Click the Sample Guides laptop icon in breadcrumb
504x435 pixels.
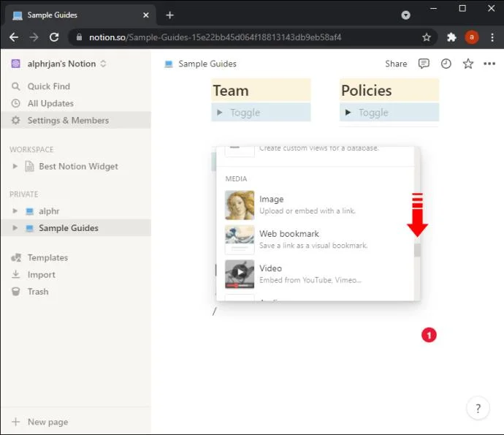(169, 64)
